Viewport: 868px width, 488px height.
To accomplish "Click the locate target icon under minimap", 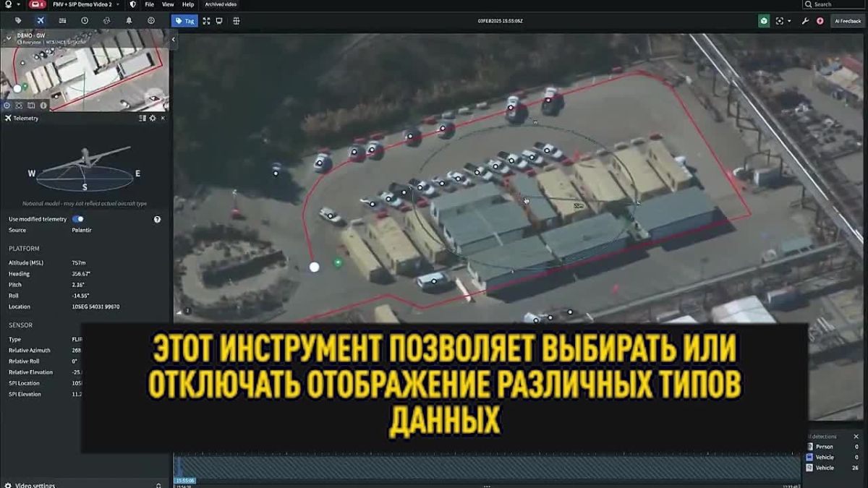I will pyautogui.click(x=7, y=106).
